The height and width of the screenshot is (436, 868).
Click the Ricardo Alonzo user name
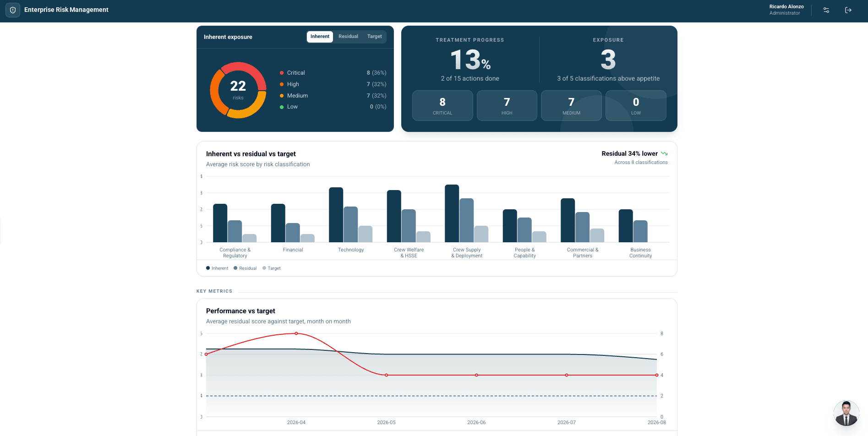point(786,6)
